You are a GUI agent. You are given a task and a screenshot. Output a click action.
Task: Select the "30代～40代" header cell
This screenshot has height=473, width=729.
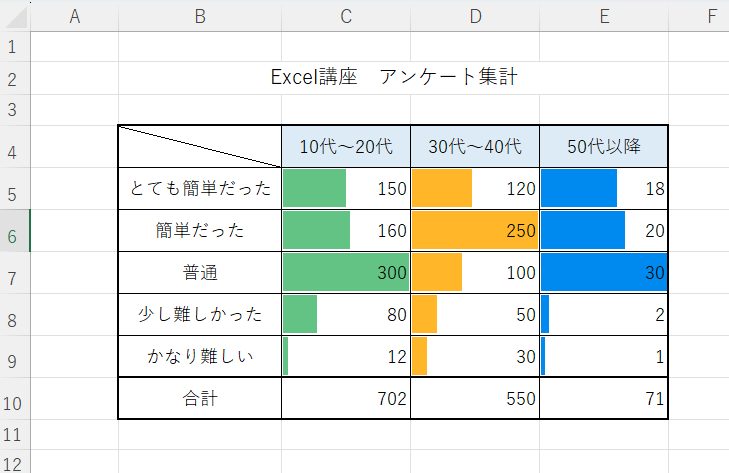tap(475, 146)
